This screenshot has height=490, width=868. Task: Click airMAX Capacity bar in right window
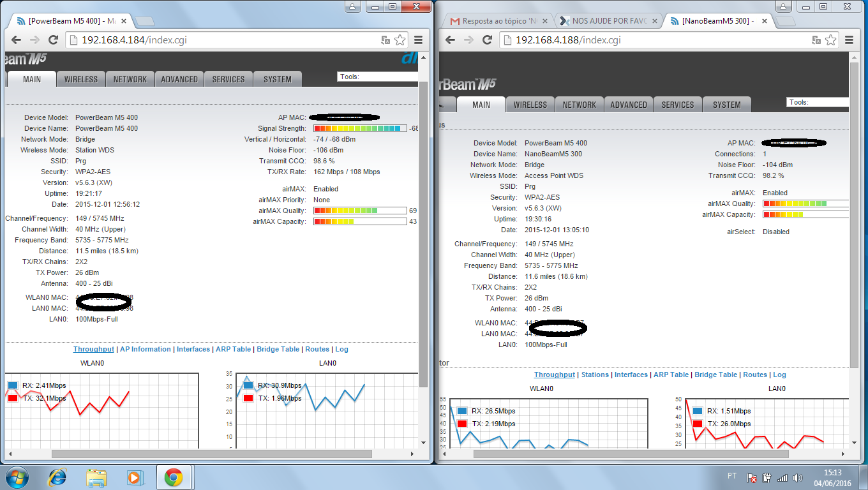pyautogui.click(x=806, y=215)
